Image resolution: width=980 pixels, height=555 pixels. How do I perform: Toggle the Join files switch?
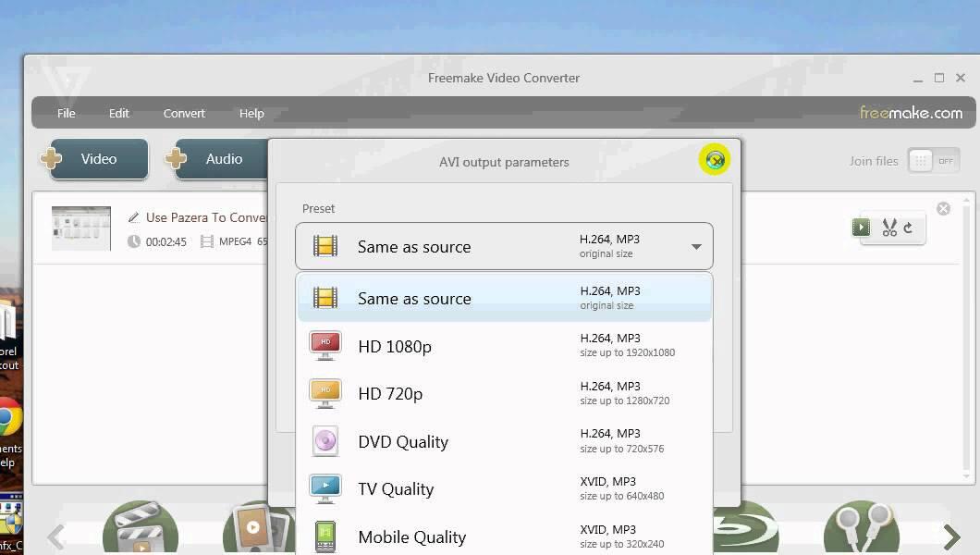coord(934,161)
